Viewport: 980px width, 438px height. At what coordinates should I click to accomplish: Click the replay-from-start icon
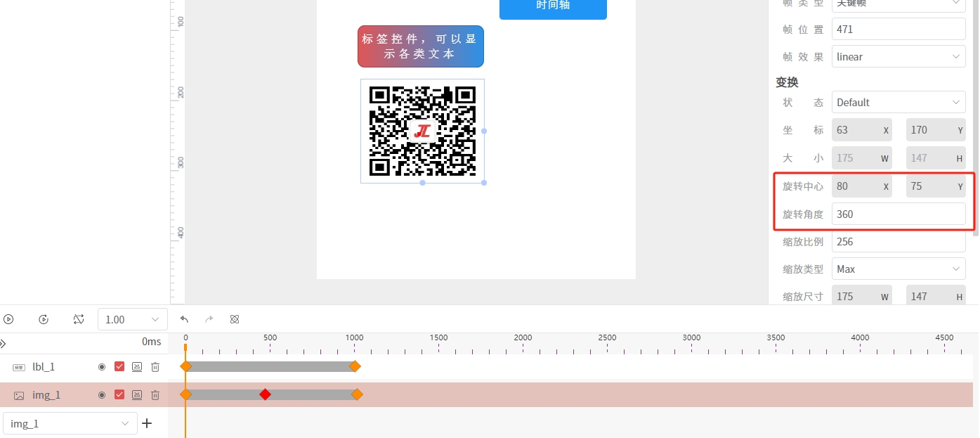pyautogui.click(x=44, y=319)
